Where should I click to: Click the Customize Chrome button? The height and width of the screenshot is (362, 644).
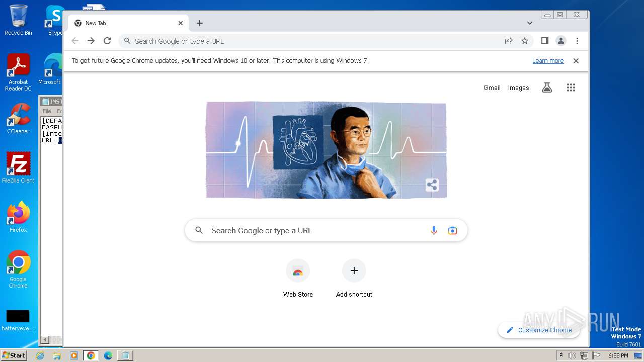[539, 330]
